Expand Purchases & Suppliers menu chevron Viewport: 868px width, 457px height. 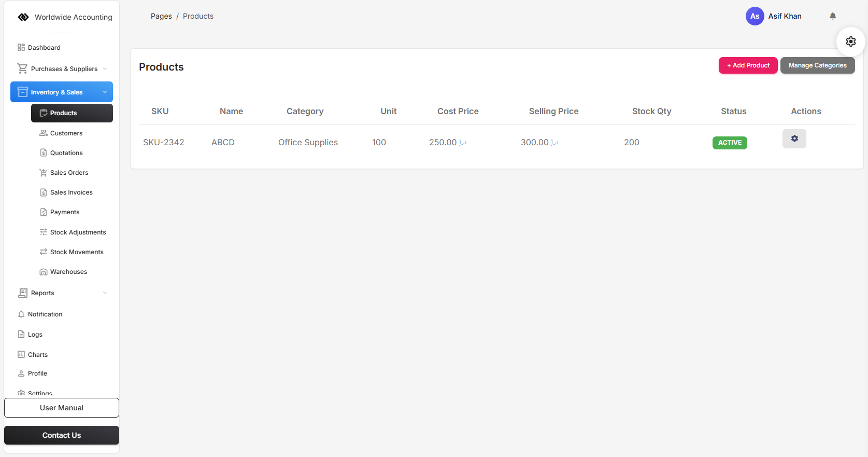[105, 69]
